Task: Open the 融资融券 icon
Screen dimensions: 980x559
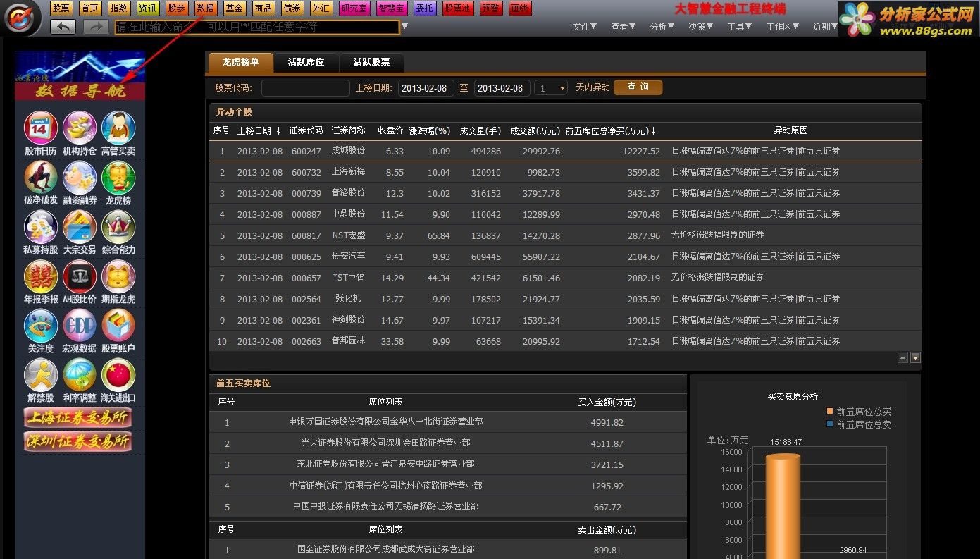Action: click(x=80, y=178)
